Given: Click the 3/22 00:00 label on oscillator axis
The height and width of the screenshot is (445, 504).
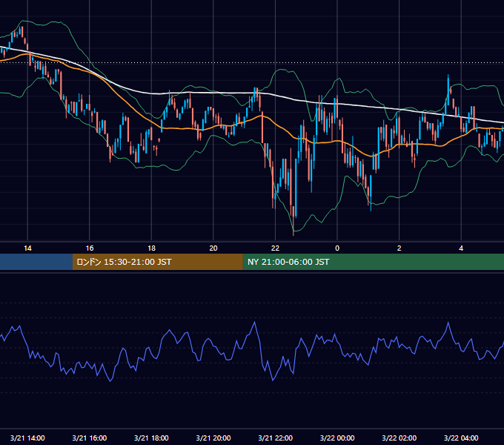Looking at the screenshot, I should (337, 438).
